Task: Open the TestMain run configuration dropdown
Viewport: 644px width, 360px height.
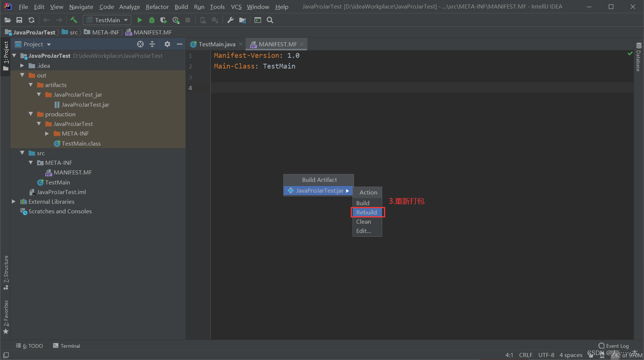Action: point(107,20)
